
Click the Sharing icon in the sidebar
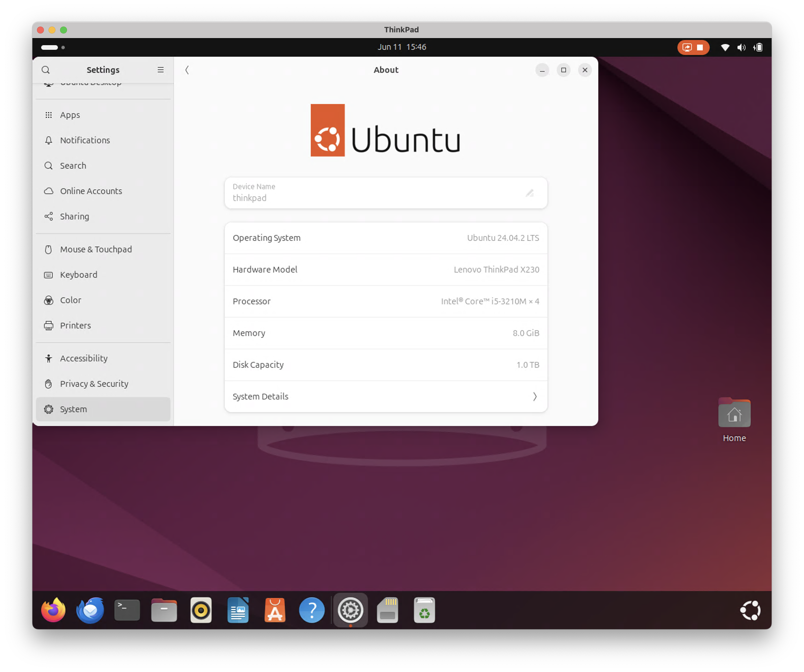[49, 216]
